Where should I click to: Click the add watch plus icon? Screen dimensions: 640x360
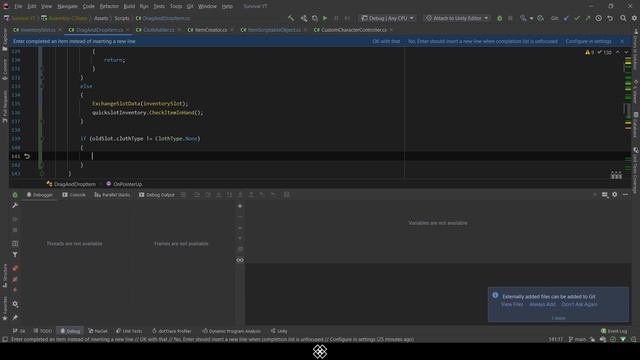pos(240,206)
